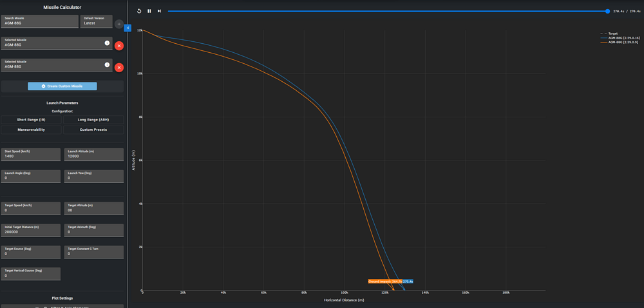Screen dimensions: 644x308
Task: Click the Target Speed (km/h) field
Action: point(31,208)
